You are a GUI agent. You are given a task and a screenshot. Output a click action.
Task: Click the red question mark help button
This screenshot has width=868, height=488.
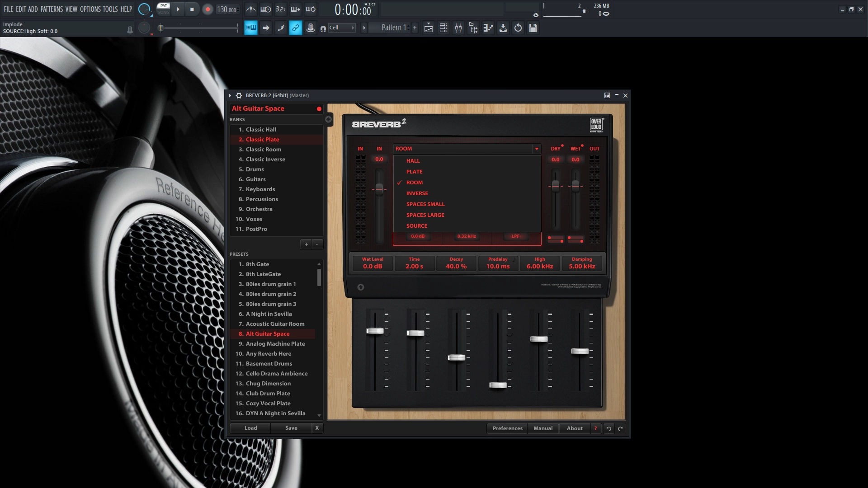pos(595,428)
